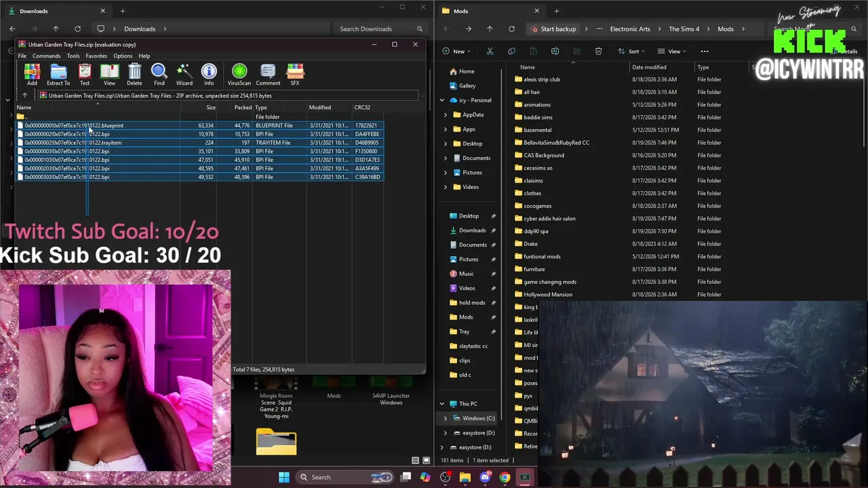
Task: Open the Windows Start menu
Action: pos(284,477)
